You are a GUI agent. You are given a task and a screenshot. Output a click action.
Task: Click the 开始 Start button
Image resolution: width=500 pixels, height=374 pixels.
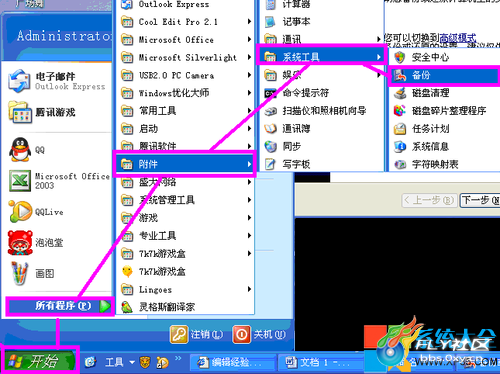tap(40, 361)
